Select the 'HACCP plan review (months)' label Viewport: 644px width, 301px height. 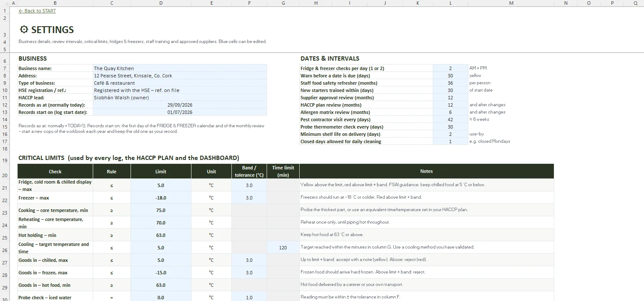point(366,105)
